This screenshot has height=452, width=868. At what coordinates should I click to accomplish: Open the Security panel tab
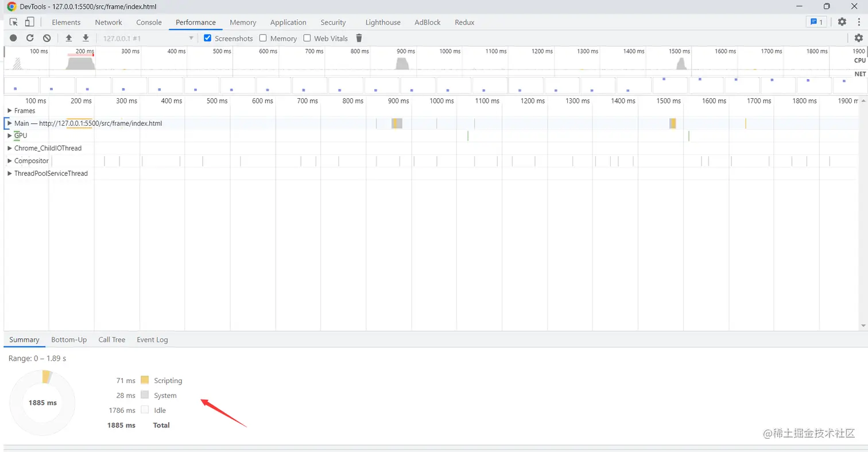coord(333,22)
